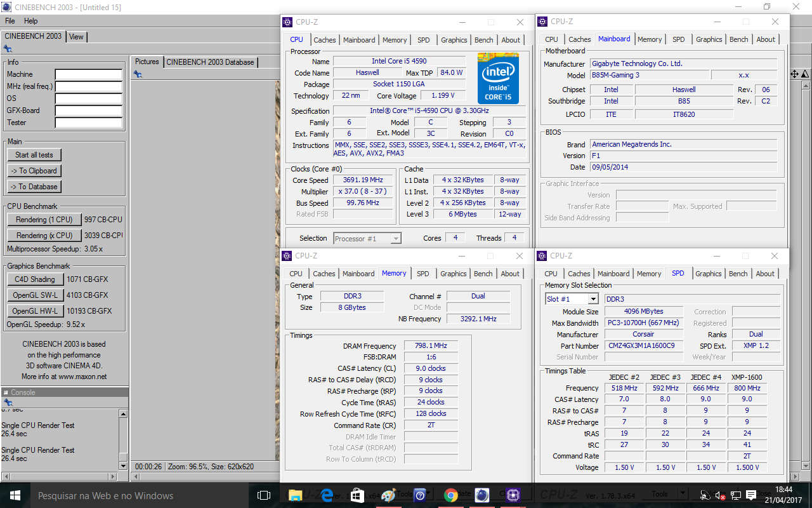Open the File menu in CINEBENCH
Image resolution: width=812 pixels, height=508 pixels.
(10, 21)
